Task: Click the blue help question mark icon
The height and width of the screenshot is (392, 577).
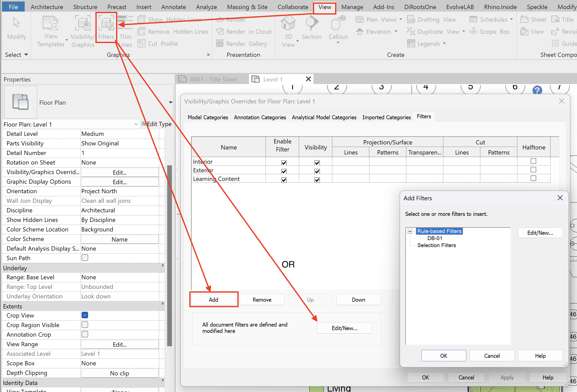Action: (x=537, y=90)
